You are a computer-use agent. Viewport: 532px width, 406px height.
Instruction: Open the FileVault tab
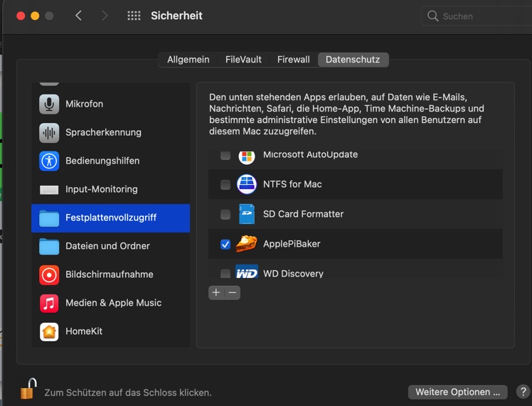pyautogui.click(x=243, y=60)
